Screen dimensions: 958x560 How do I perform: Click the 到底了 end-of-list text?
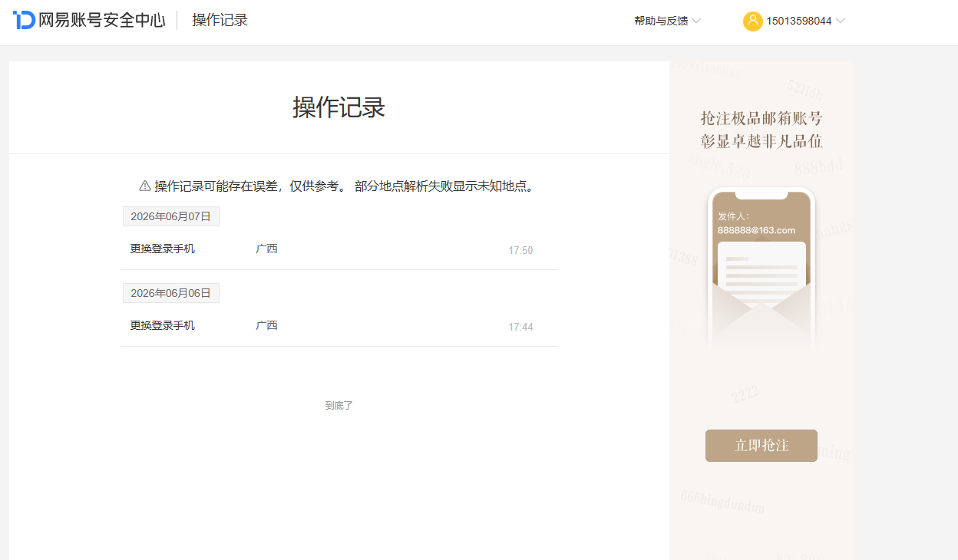pyautogui.click(x=339, y=406)
